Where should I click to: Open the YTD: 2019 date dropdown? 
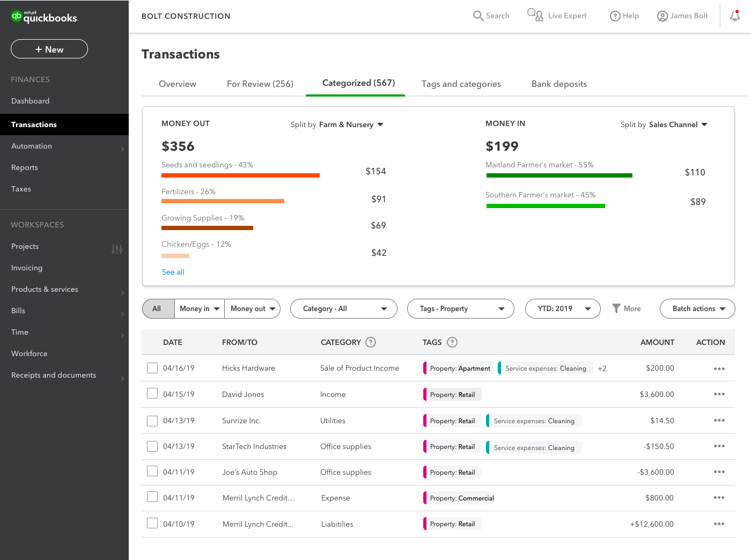pos(563,308)
